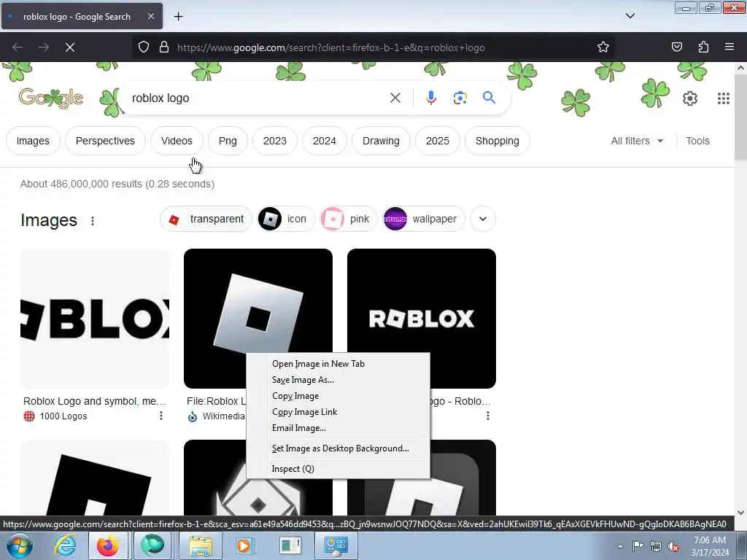Refine images with the icon chip
Image resolution: width=747 pixels, height=560 pixels.
[x=285, y=219]
